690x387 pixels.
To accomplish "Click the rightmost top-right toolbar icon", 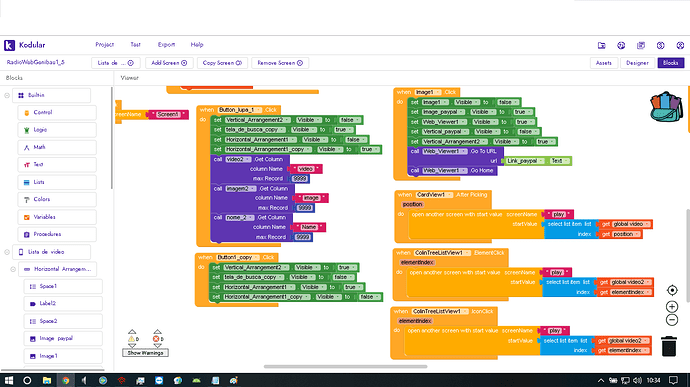I will point(680,45).
